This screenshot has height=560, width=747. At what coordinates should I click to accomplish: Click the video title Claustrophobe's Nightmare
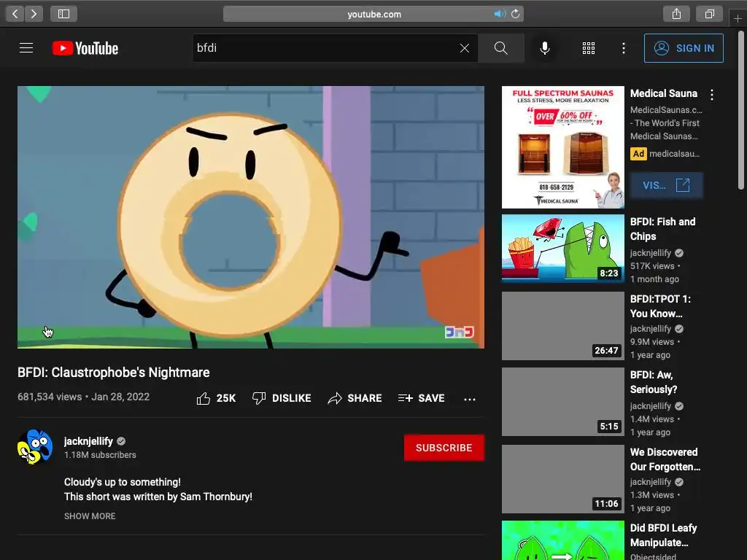pos(113,373)
